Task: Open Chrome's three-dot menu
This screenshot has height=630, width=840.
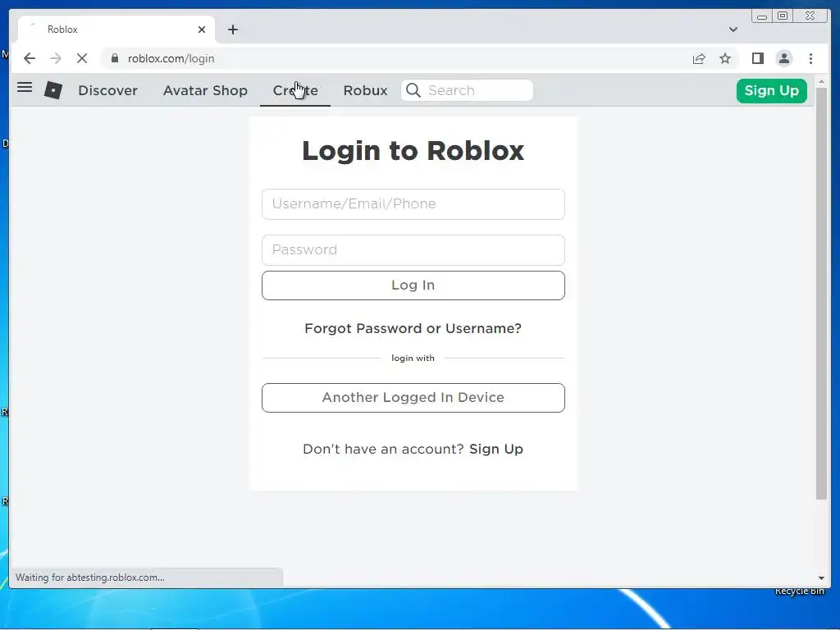Action: (x=810, y=58)
